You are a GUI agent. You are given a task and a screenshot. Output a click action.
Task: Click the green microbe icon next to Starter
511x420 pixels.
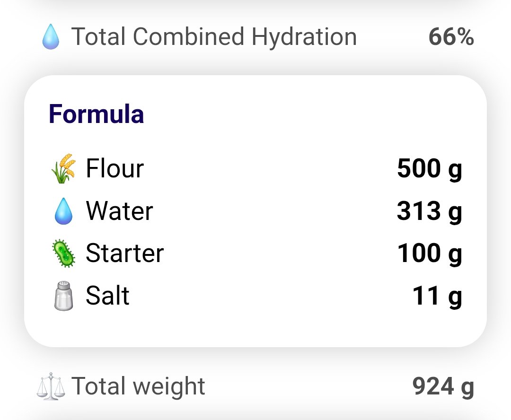coord(63,254)
